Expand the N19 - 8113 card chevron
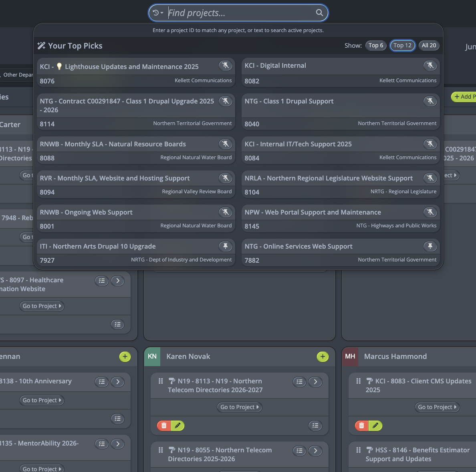 pos(315,382)
